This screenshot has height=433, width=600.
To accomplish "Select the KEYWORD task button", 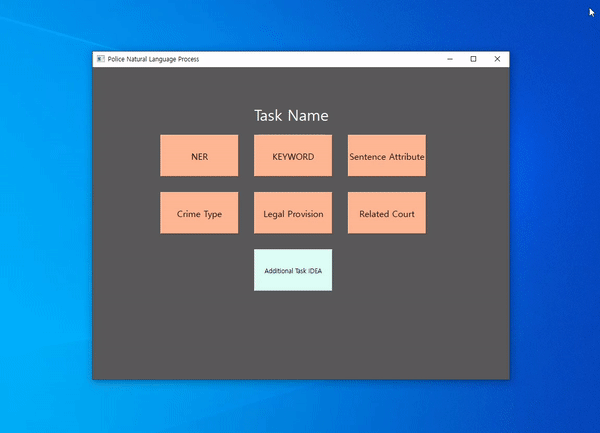I will [293, 156].
